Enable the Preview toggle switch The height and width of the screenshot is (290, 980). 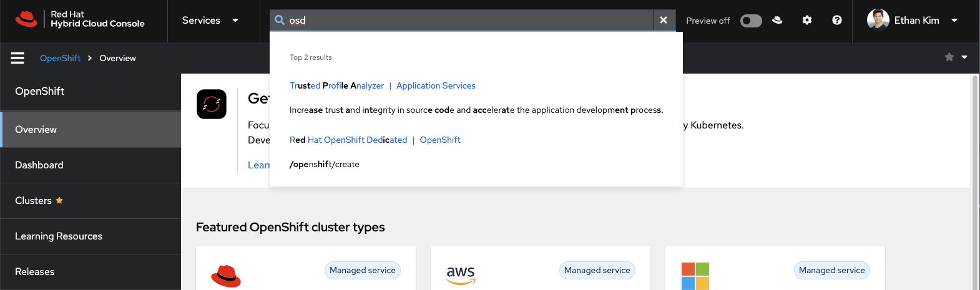click(x=751, y=21)
